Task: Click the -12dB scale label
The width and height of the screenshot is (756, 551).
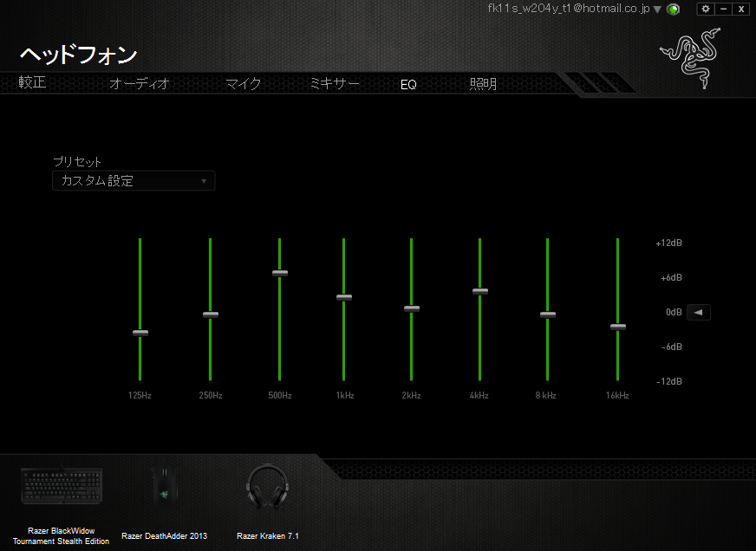Action: click(x=669, y=381)
